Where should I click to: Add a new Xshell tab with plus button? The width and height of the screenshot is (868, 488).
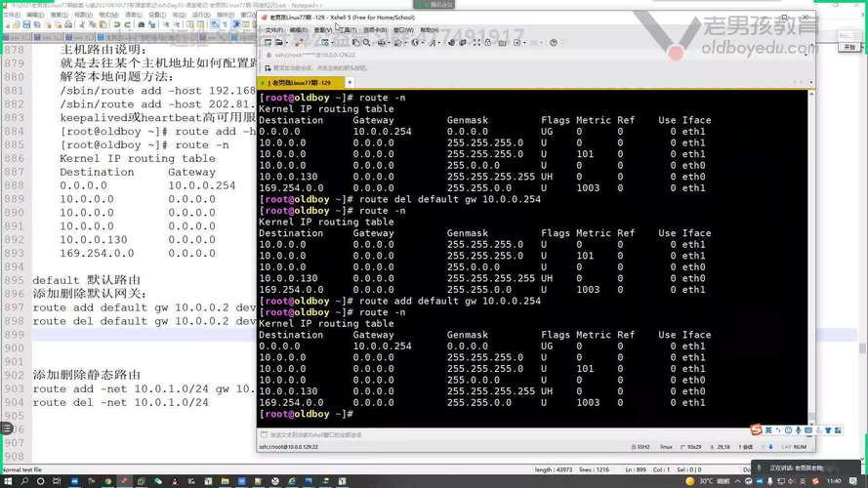click(x=350, y=82)
